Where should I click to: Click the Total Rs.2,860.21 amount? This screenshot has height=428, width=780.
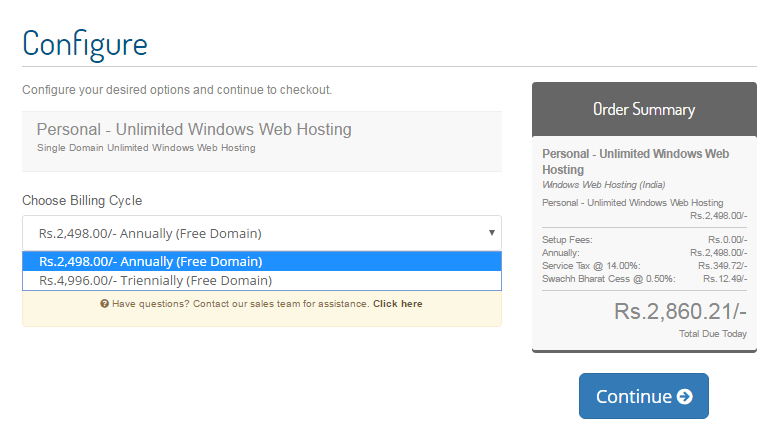tap(680, 312)
